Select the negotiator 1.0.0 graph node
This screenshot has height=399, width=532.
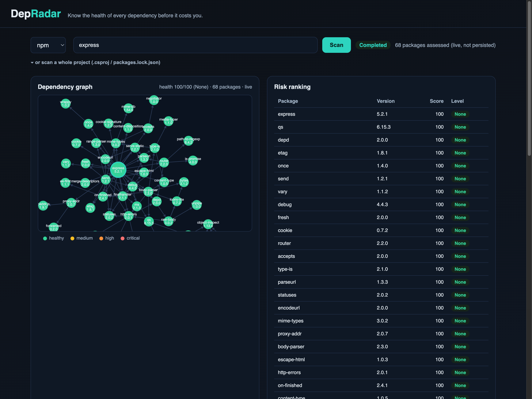(x=154, y=100)
